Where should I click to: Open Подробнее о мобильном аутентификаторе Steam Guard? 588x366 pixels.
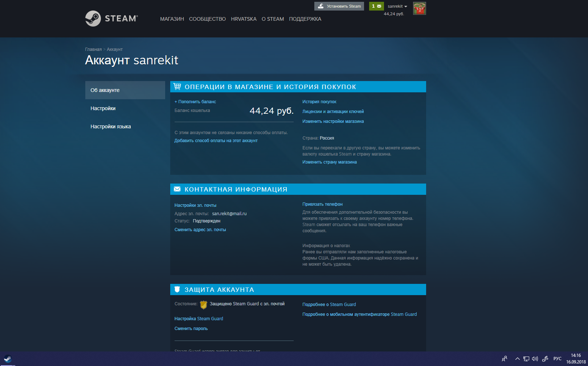(x=359, y=314)
